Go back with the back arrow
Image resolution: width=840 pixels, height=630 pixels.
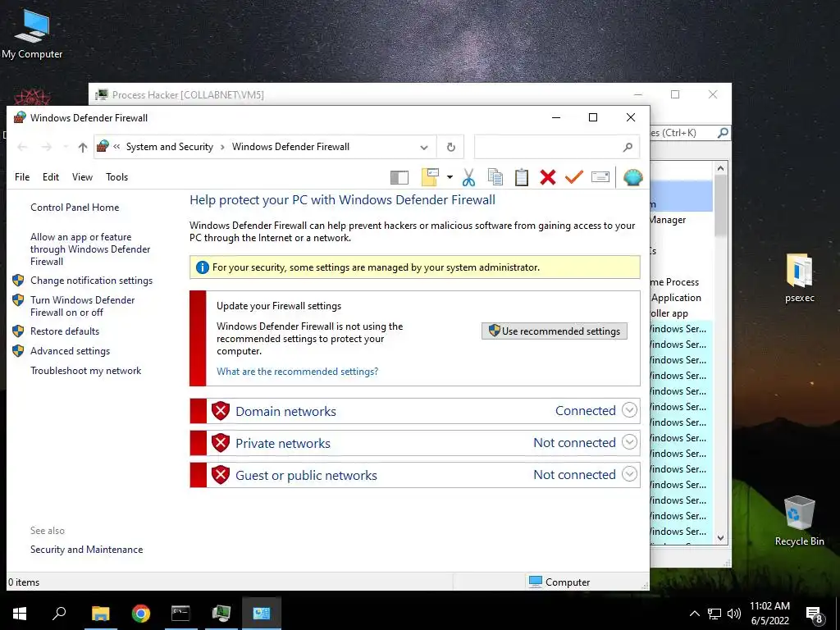click(x=22, y=147)
